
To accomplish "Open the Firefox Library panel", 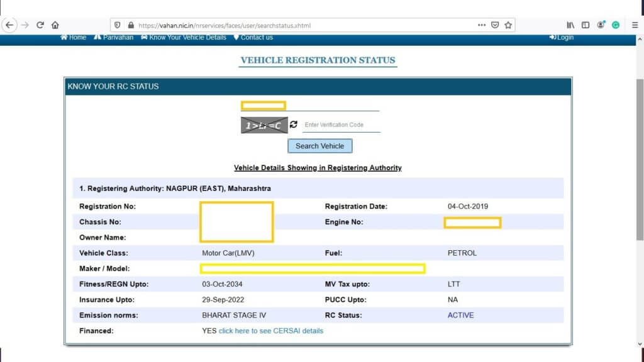I will pos(570,24).
